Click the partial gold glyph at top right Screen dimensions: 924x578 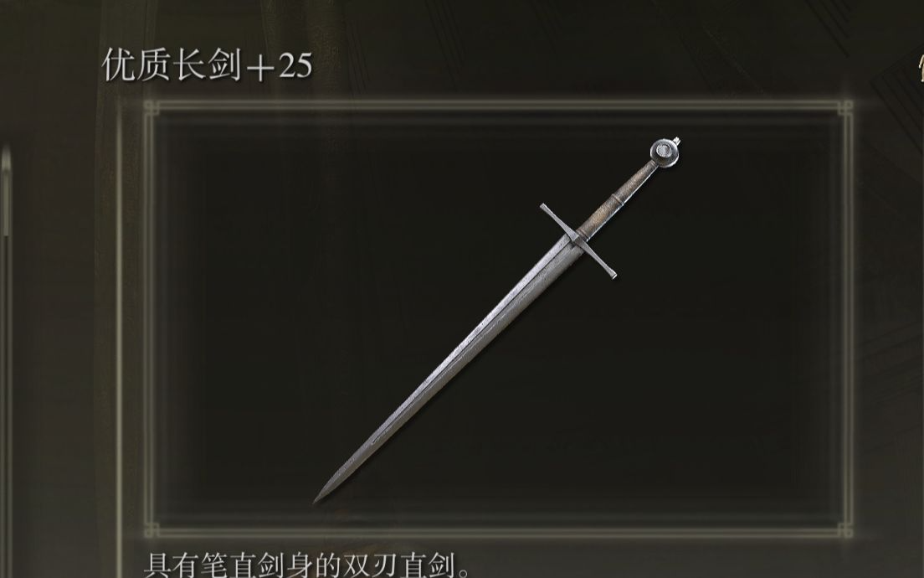click(920, 70)
